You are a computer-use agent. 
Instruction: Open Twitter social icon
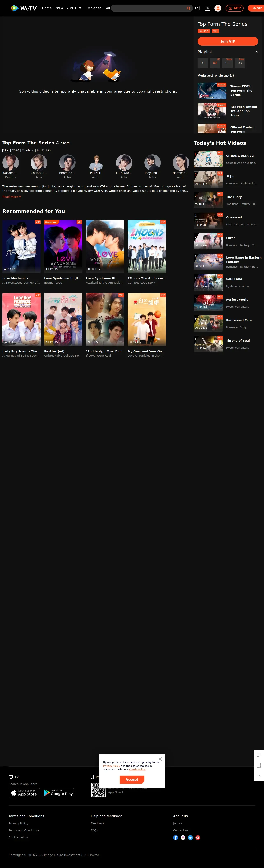click(190, 837)
